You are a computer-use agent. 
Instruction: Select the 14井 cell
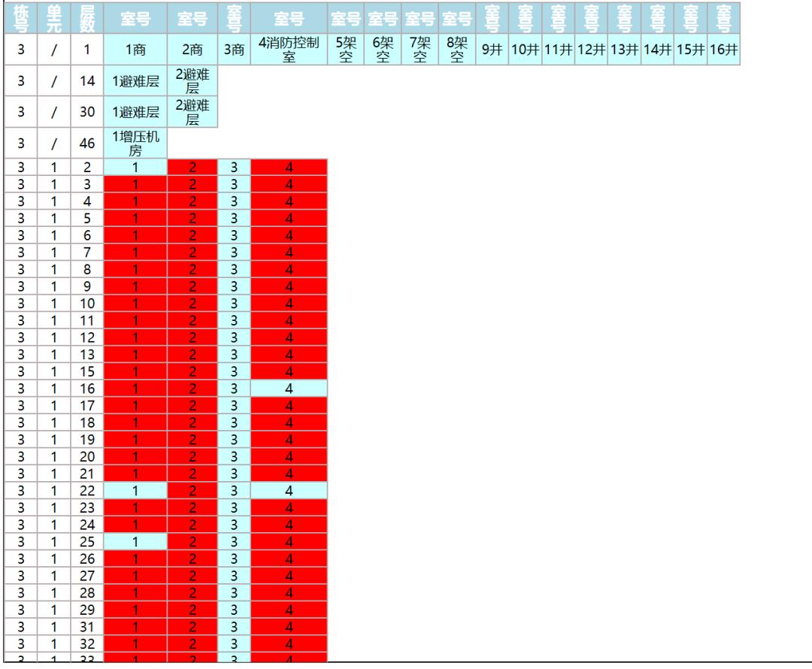[658, 50]
